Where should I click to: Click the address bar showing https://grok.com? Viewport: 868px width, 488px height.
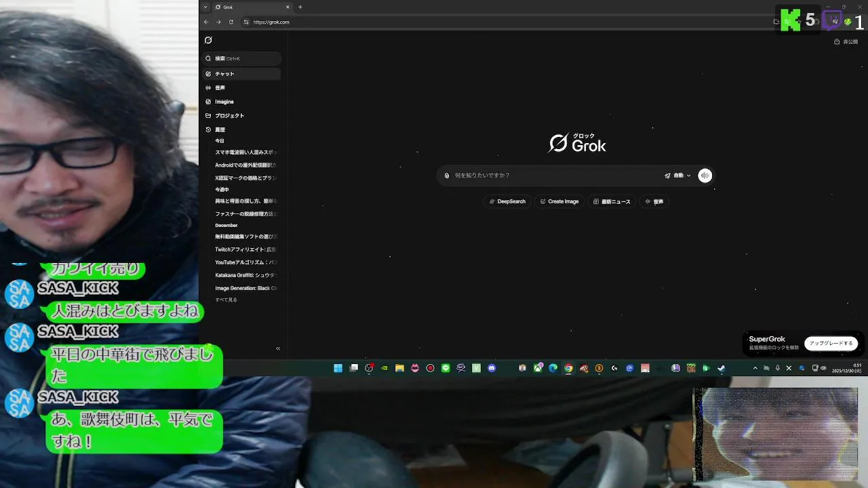[x=505, y=22]
